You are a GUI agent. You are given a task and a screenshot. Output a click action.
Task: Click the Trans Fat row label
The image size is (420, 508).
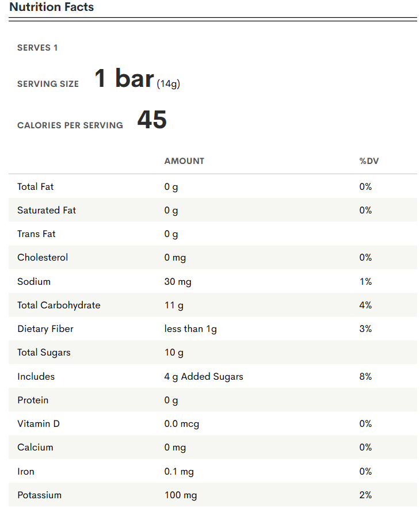pos(36,234)
